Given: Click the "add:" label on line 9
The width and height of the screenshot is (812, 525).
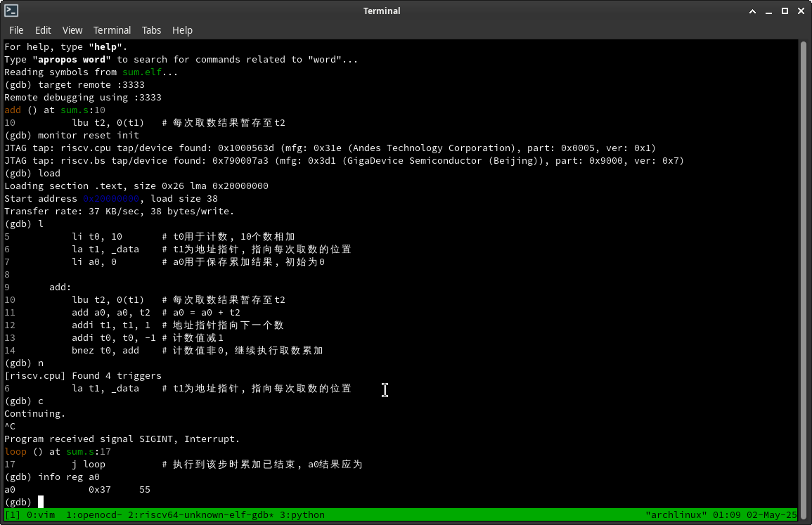Looking at the screenshot, I should click(x=60, y=287).
